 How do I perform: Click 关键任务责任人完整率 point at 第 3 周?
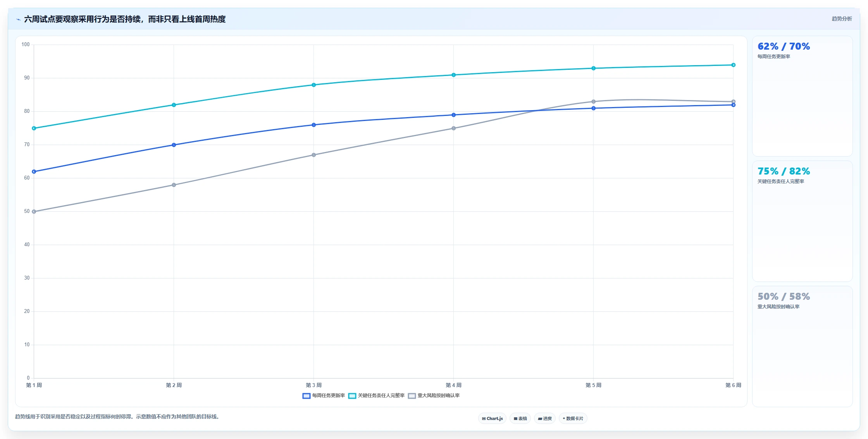(x=313, y=85)
